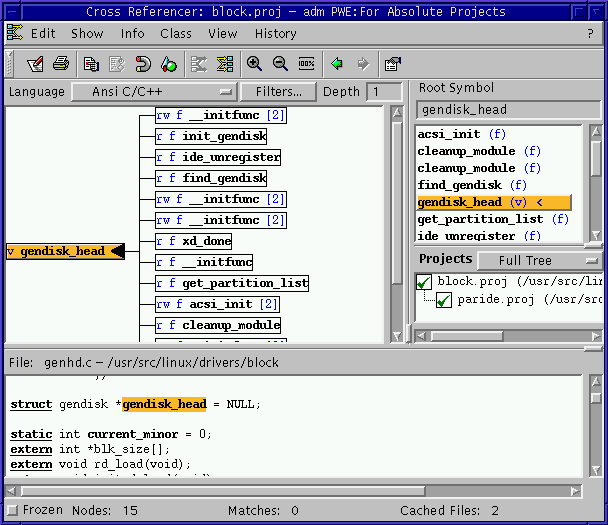Select find_gendisk in the symbol list

coord(459,185)
